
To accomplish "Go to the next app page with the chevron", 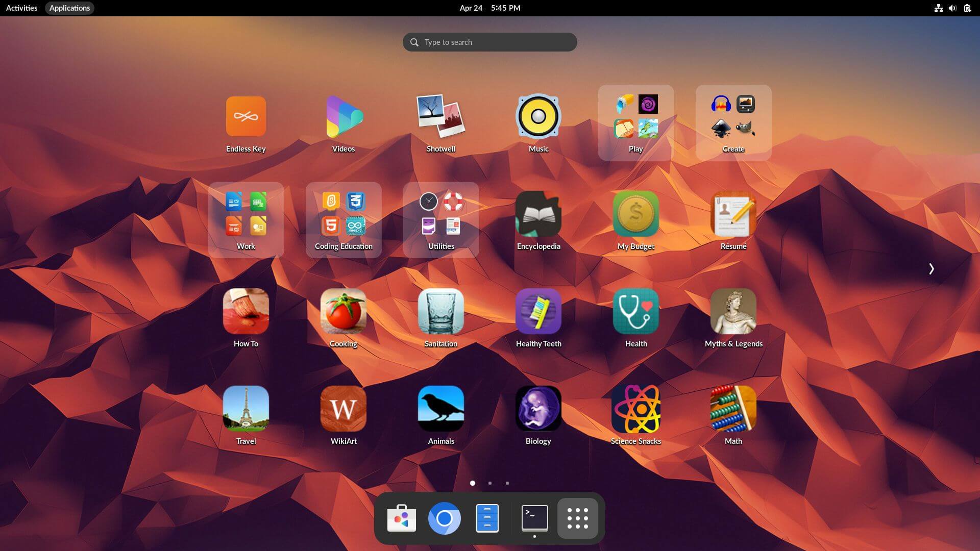I will coord(932,268).
